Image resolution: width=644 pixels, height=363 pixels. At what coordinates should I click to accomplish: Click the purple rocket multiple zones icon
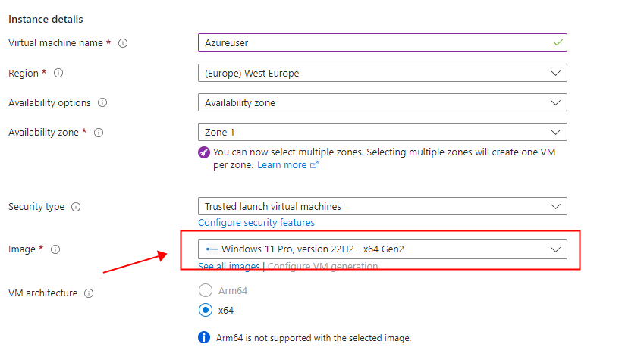204,152
